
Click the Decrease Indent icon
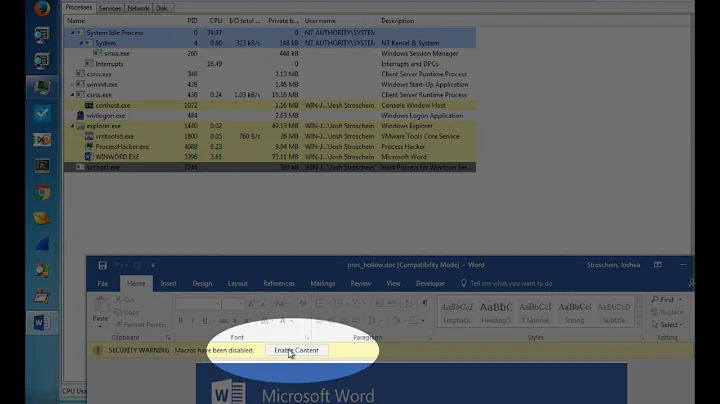point(379,303)
